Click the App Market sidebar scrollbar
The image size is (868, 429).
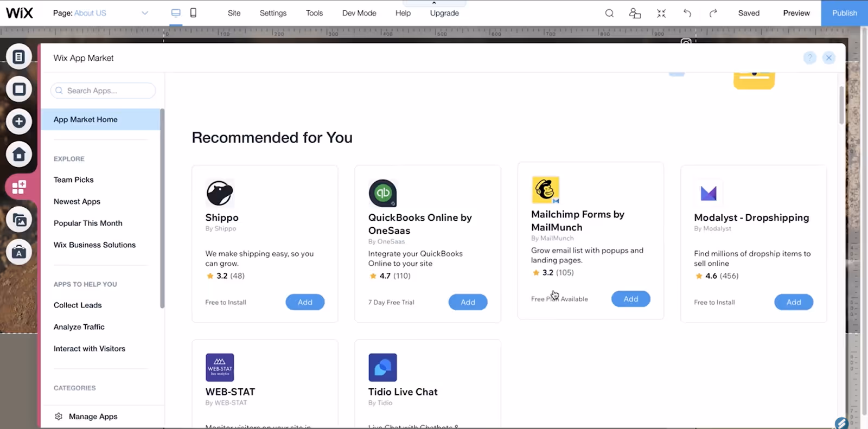click(x=162, y=208)
